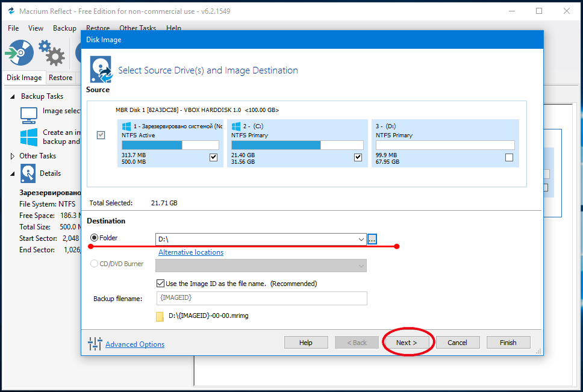Select the CD/DVD Burner radio button
The image size is (583, 392).
(x=95, y=263)
